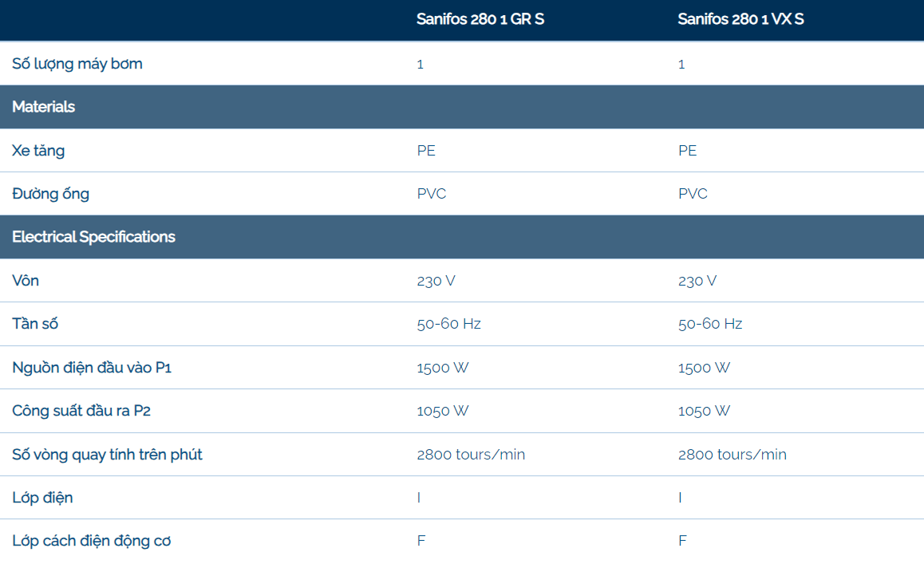Select the Lớp điện row label
This screenshot has width=924, height=564.
(42, 498)
